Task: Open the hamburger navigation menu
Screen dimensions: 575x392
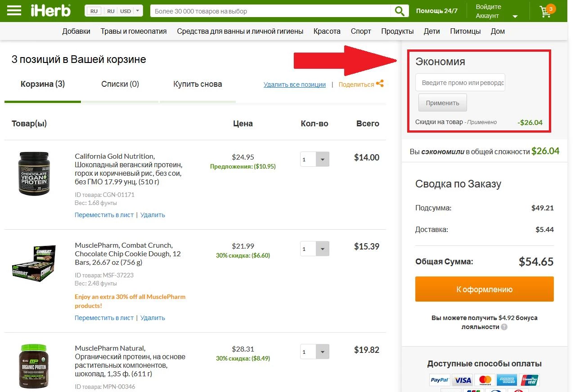Action: tap(14, 11)
